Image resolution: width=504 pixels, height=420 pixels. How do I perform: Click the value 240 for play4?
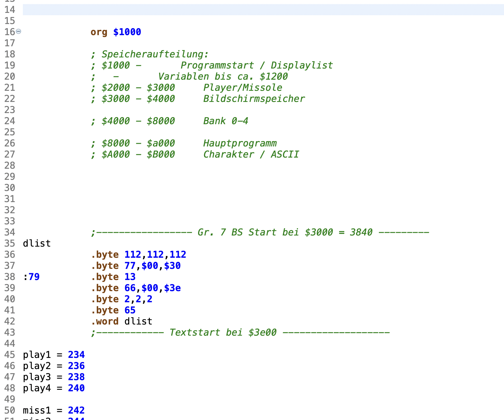76,388
